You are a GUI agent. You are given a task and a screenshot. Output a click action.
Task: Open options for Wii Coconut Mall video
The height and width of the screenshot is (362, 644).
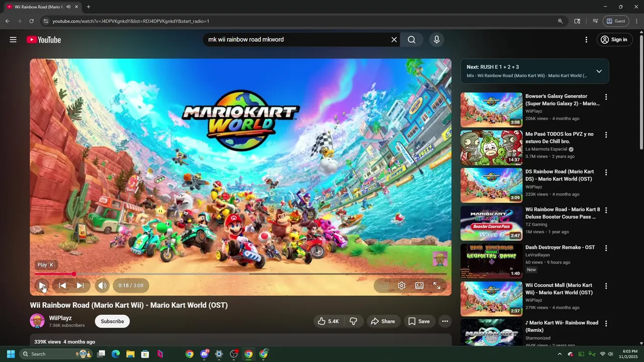point(606,286)
